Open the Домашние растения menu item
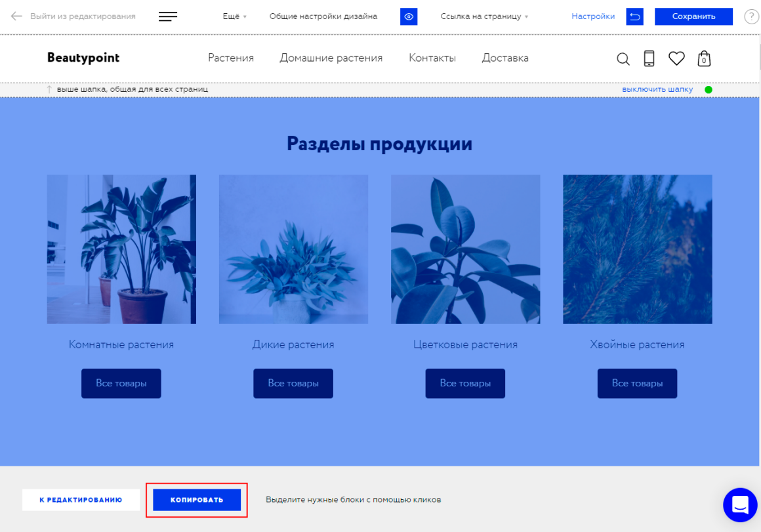The width and height of the screenshot is (761, 532). [x=331, y=58]
